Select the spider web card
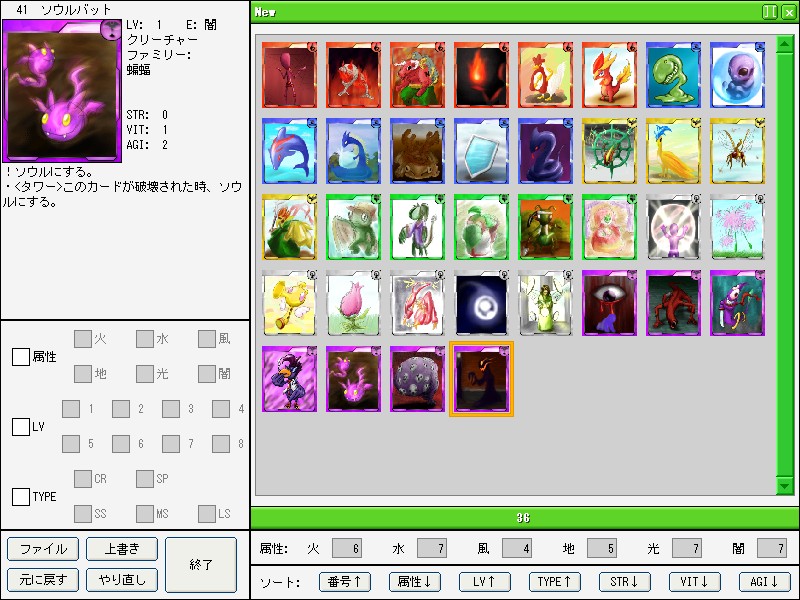 coord(609,151)
